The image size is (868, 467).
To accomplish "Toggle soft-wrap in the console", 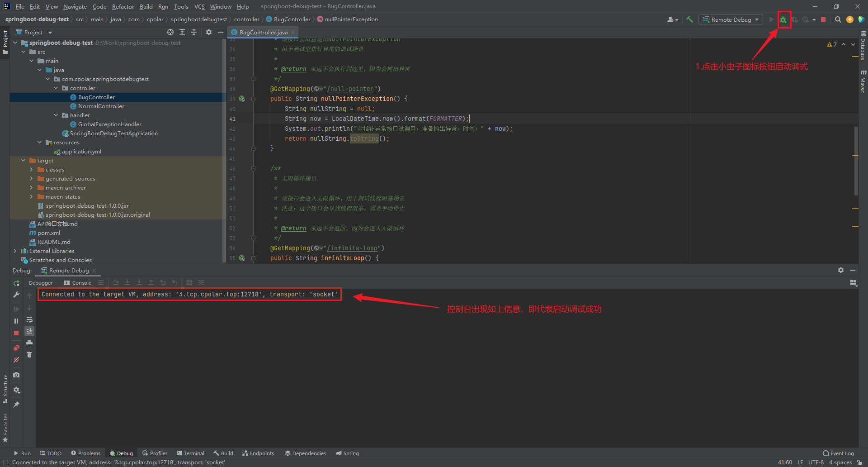I will pos(29,320).
